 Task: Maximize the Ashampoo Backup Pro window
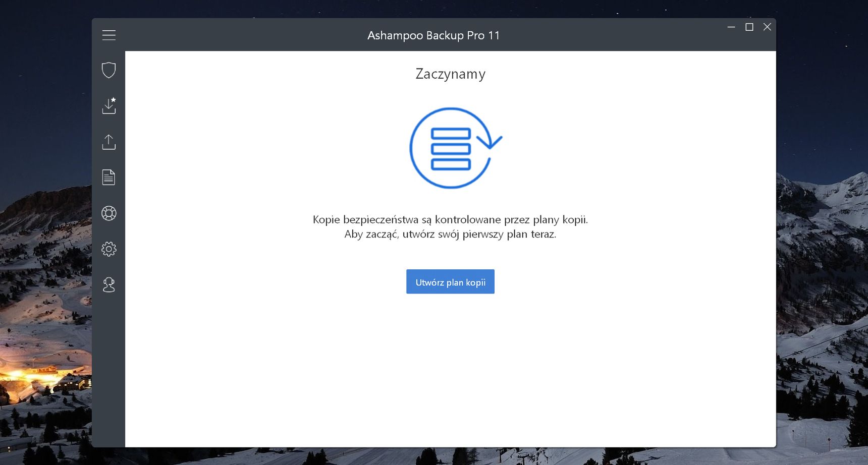click(749, 27)
